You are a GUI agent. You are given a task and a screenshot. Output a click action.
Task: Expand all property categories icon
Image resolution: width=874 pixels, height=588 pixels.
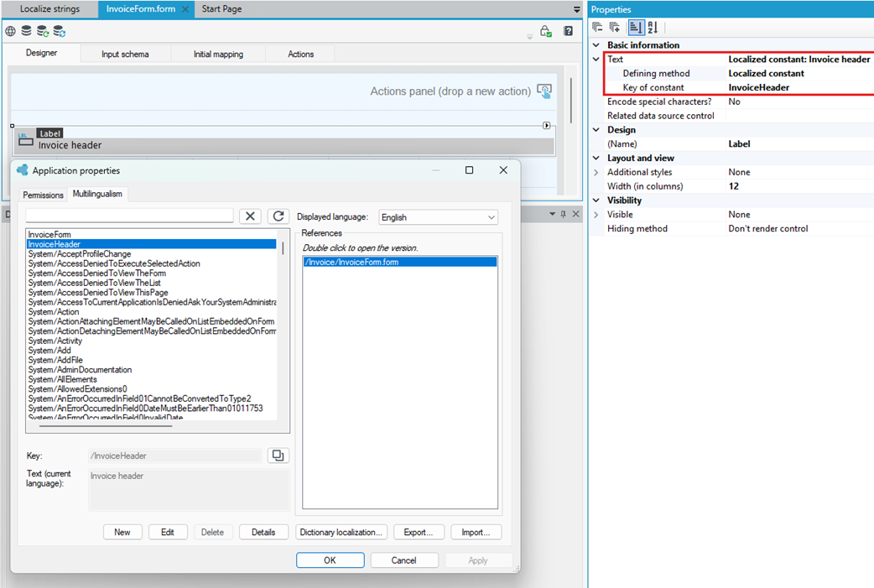tap(615, 27)
